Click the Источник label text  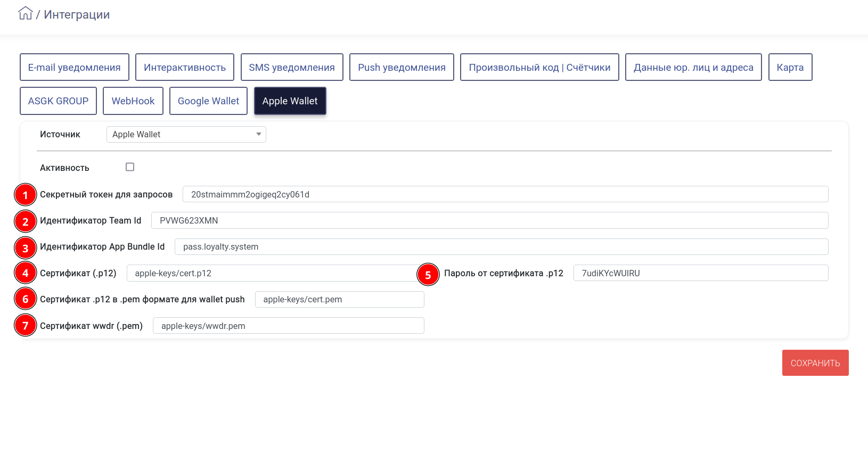(60, 134)
